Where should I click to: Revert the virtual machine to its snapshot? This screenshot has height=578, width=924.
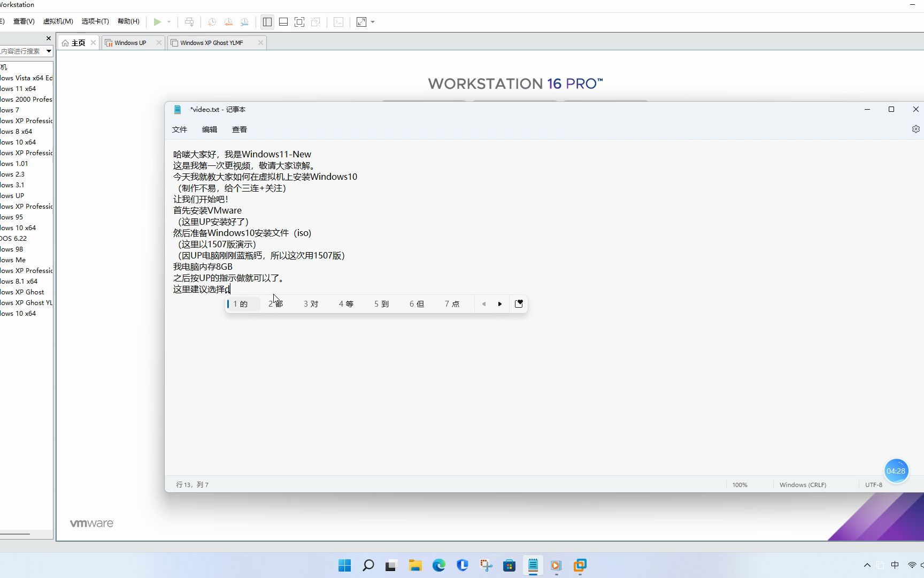coord(228,21)
